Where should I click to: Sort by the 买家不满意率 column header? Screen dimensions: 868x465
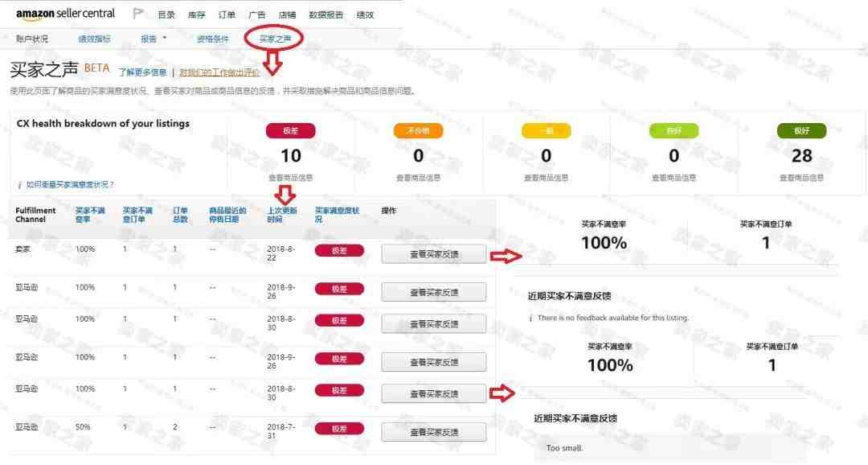click(x=90, y=215)
